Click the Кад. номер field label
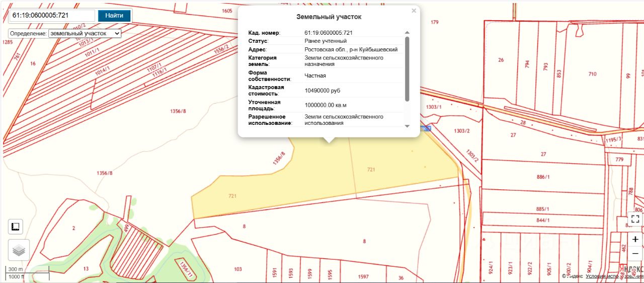 click(x=264, y=33)
